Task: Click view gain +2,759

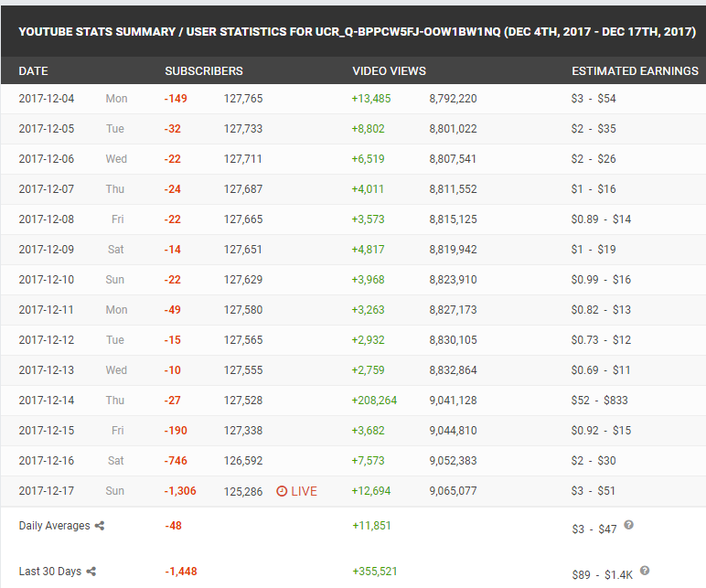Action: (368, 370)
